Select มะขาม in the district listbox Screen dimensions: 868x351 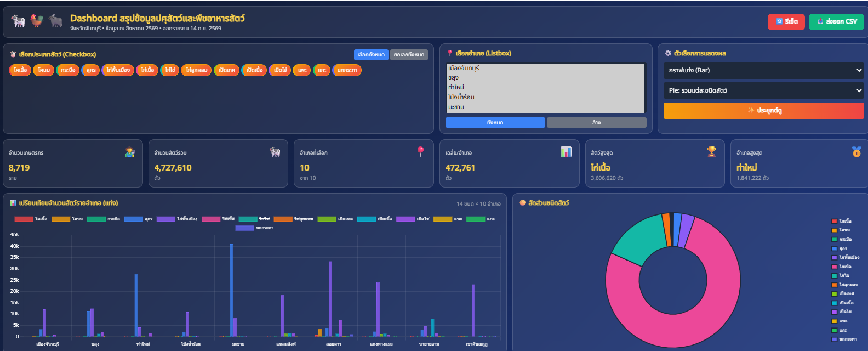[x=546, y=107]
